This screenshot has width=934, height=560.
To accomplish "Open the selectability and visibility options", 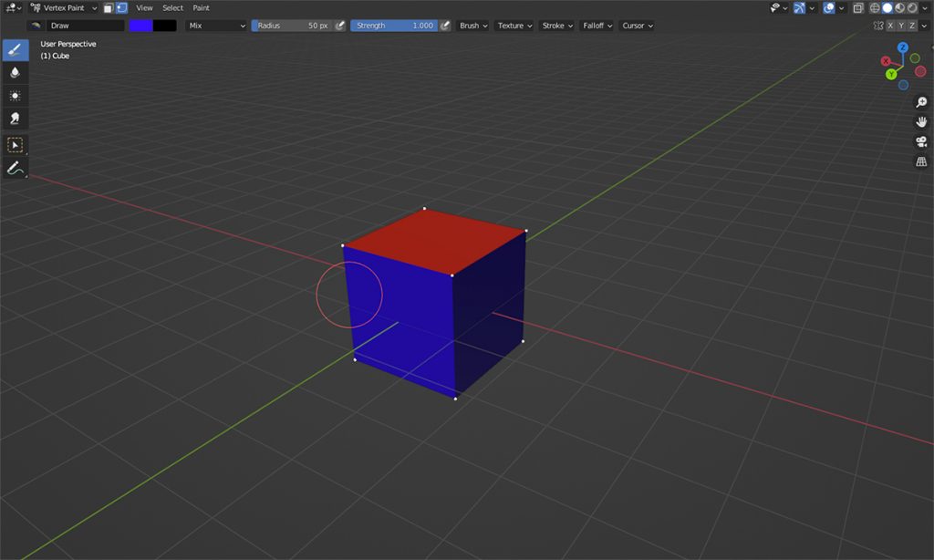I will click(779, 7).
